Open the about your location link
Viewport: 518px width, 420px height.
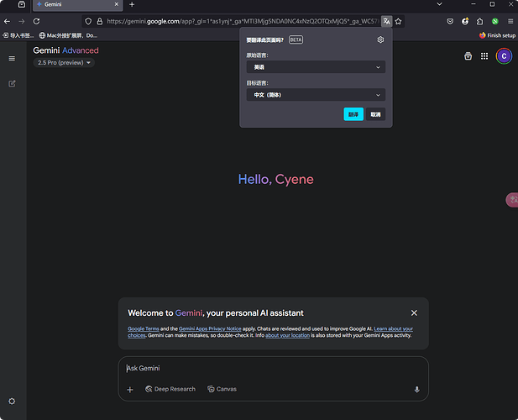pos(287,335)
